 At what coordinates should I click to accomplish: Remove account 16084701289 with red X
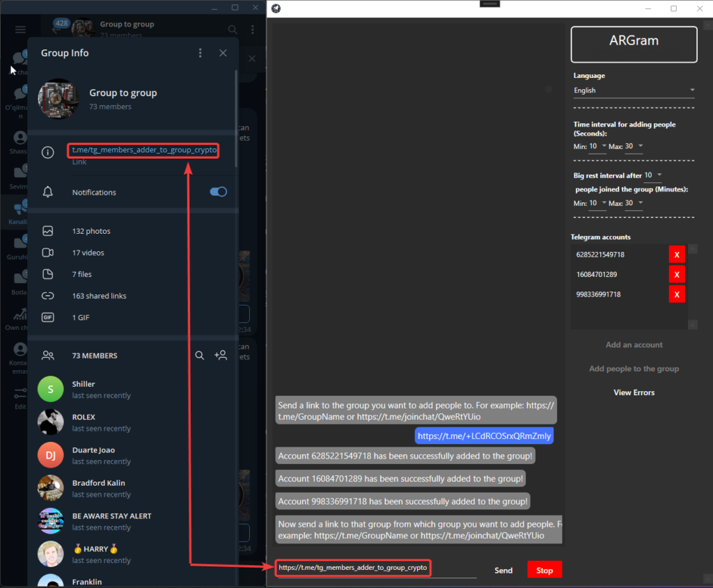(x=676, y=275)
